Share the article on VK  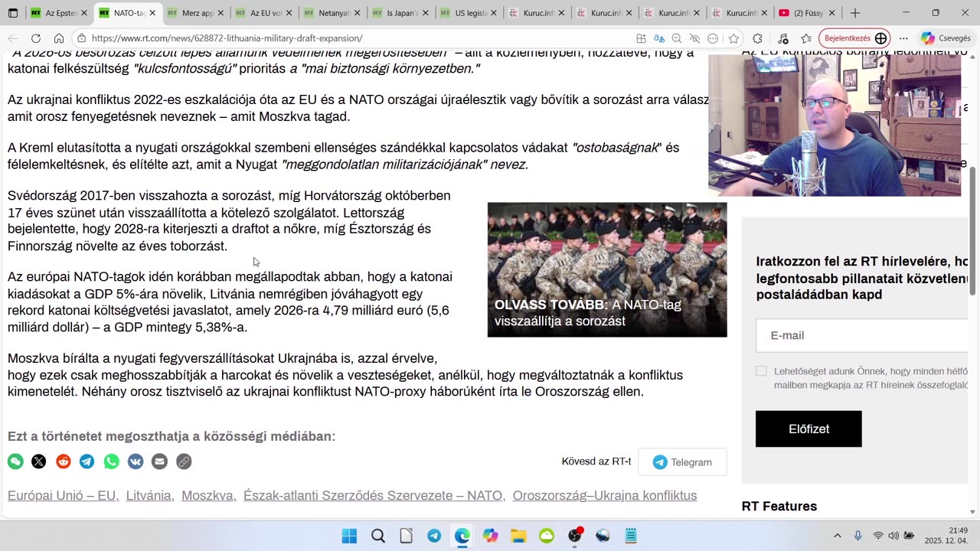click(x=136, y=461)
